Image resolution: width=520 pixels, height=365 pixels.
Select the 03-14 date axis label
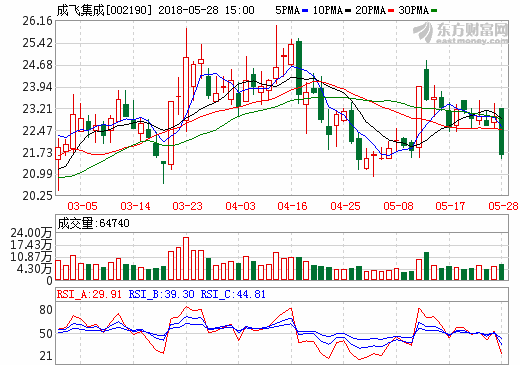click(135, 206)
